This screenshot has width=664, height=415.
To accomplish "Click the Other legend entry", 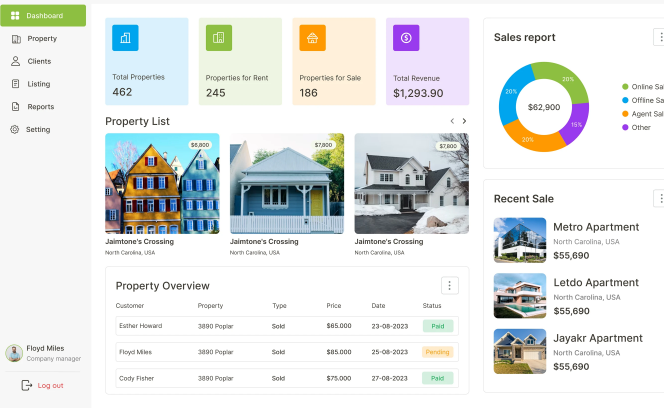I will pyautogui.click(x=636, y=127).
